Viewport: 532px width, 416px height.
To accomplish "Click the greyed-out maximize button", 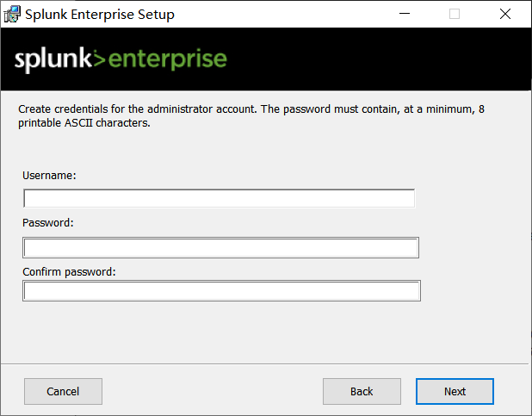I will pos(455,14).
